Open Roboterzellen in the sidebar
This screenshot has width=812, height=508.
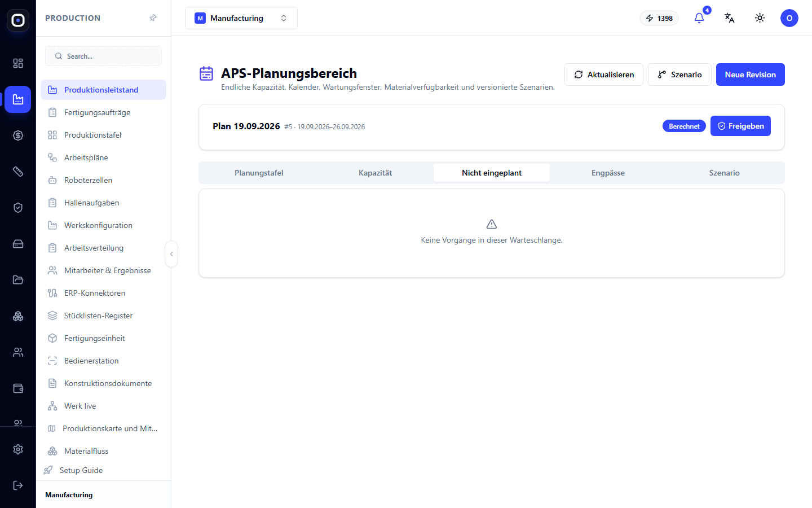103,180
